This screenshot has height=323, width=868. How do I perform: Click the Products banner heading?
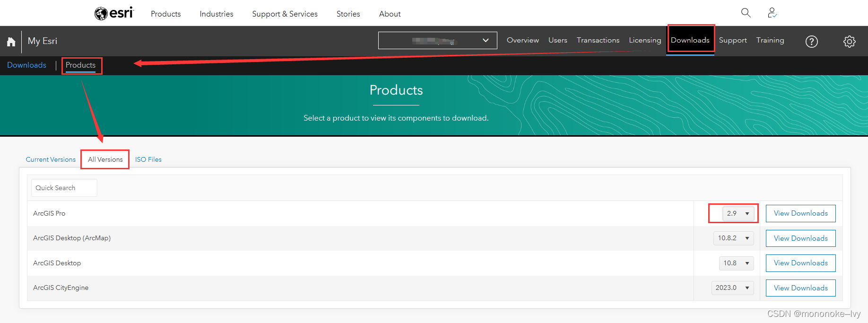click(x=396, y=90)
